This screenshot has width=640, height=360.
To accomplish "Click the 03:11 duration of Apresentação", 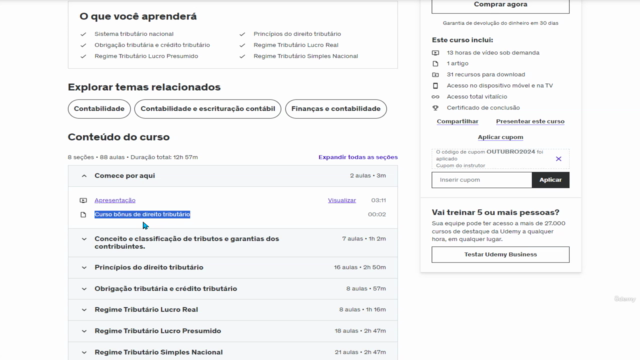I will coord(378,200).
